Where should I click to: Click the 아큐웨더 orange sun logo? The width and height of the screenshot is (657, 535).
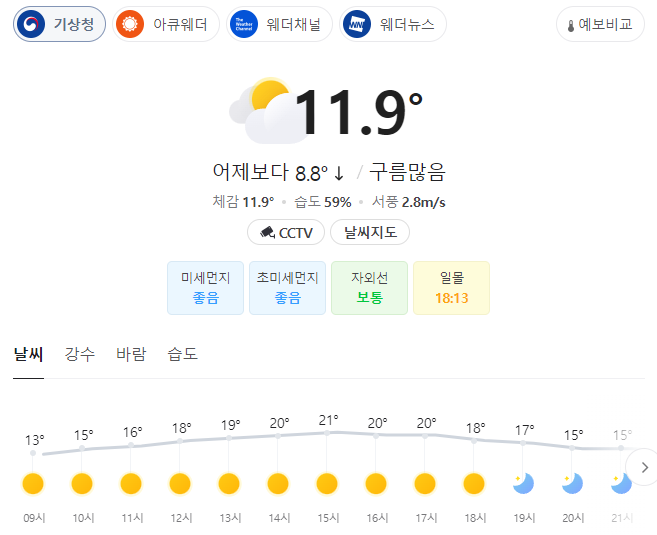130,24
